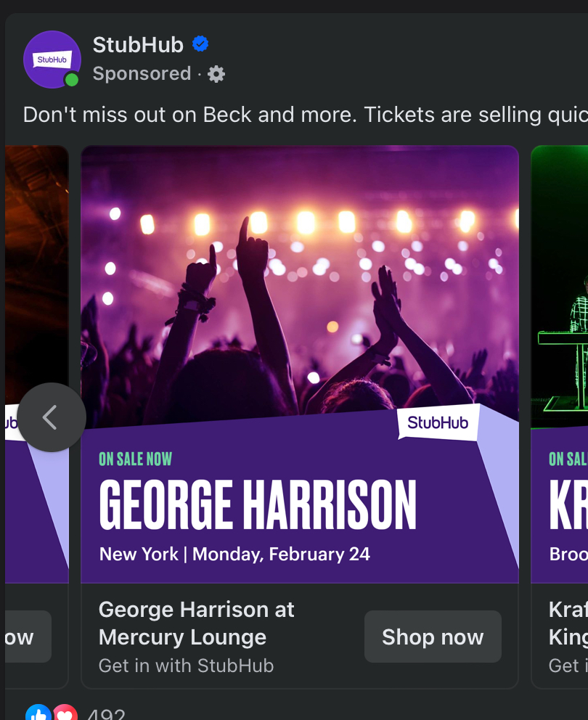Image resolution: width=588 pixels, height=720 pixels.
Task: Click StubHub logo on concert image
Action: pos(438,422)
